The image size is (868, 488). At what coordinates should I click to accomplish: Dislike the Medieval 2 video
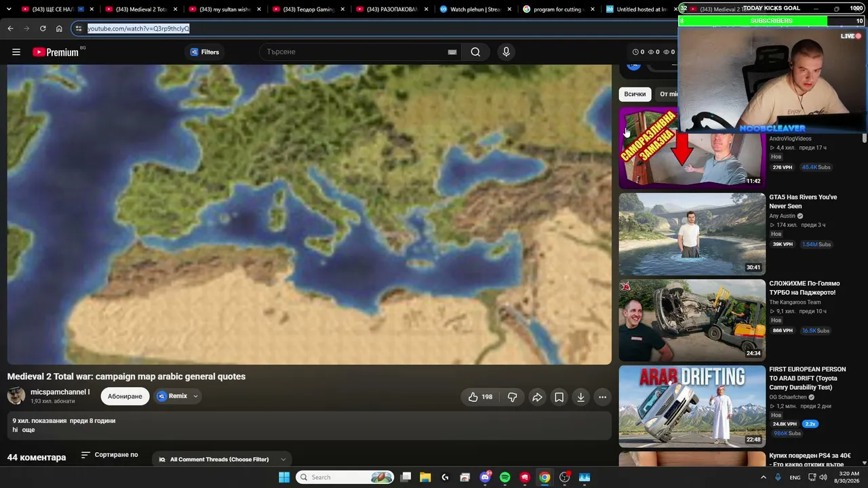[x=512, y=397]
